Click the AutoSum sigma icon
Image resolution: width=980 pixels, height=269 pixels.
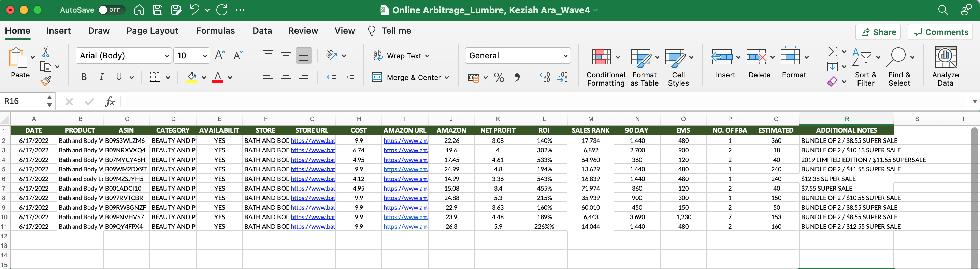tap(832, 51)
